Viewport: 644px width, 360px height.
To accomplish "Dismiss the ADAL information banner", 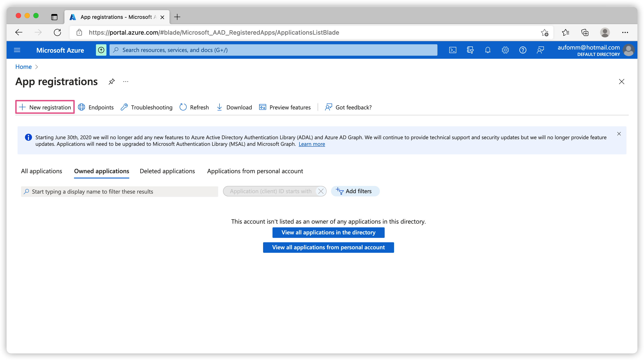I will click(x=619, y=134).
